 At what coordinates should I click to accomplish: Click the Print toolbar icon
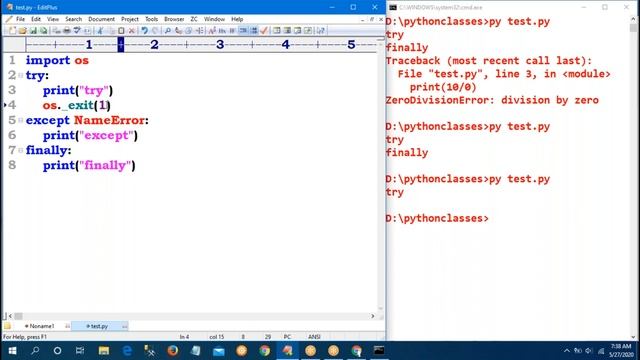[x=67, y=31]
